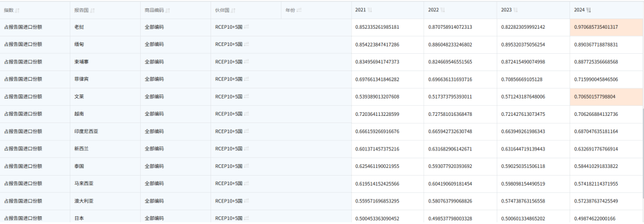This screenshot has height=224, width=644.
Task: Click the 文莱 country cell
Action: [105, 97]
